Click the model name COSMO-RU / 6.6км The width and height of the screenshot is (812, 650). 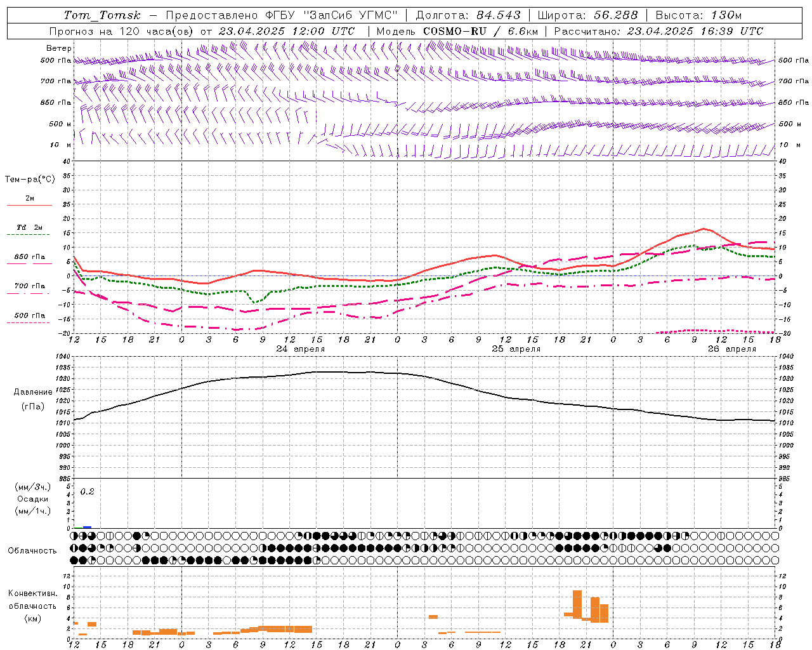pyautogui.click(x=480, y=31)
